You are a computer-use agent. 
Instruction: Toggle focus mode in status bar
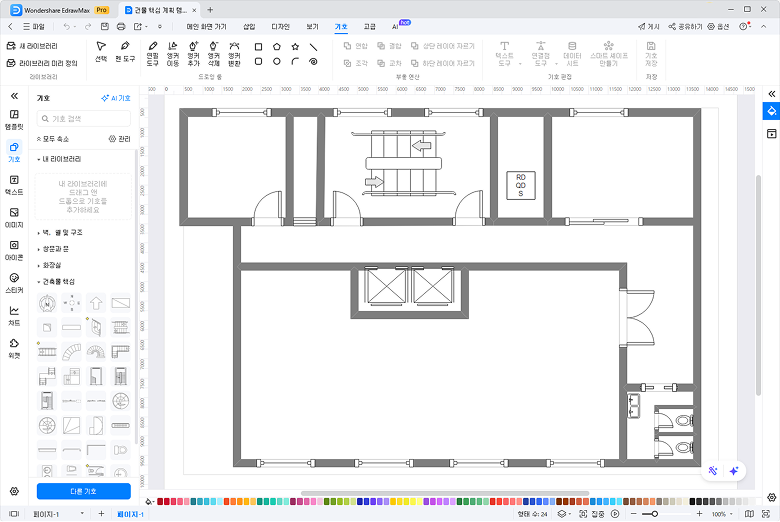(x=593, y=514)
